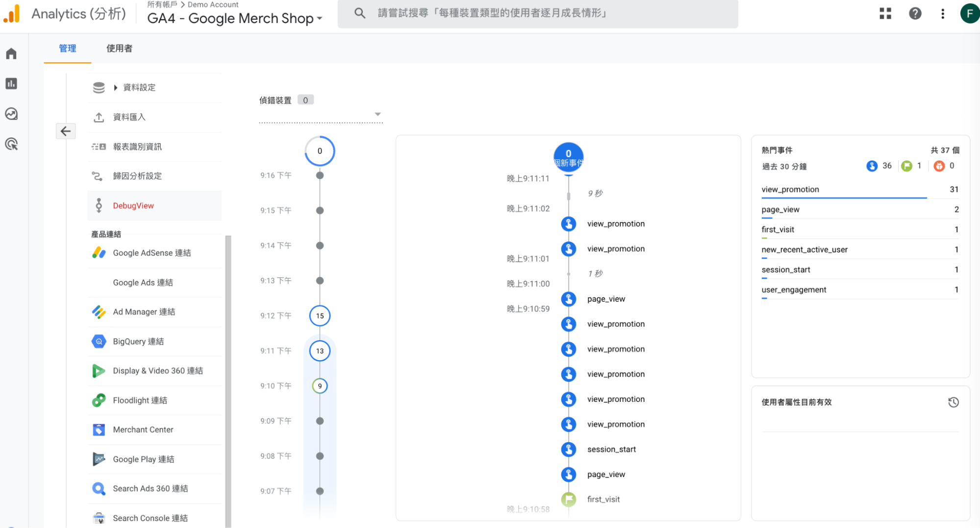Image resolution: width=980 pixels, height=528 pixels.
Task: Select the 9:16 下午 timeline dot
Action: [320, 175]
